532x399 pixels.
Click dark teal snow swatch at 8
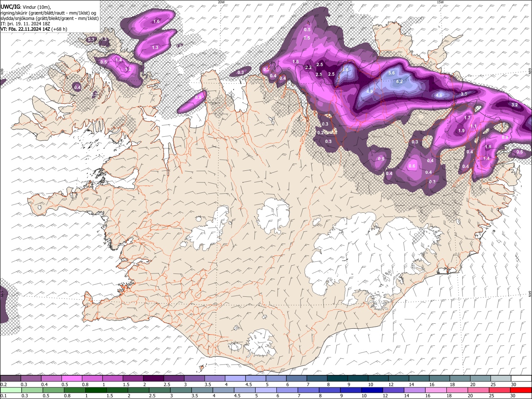(x=337, y=378)
